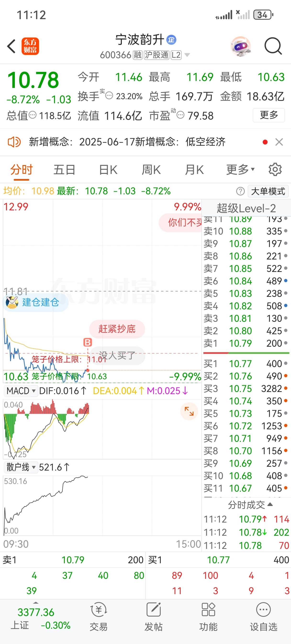Viewport: 291px width, 644px height.
Task: Tap the info icon beside 总值
Action: tap(33, 115)
